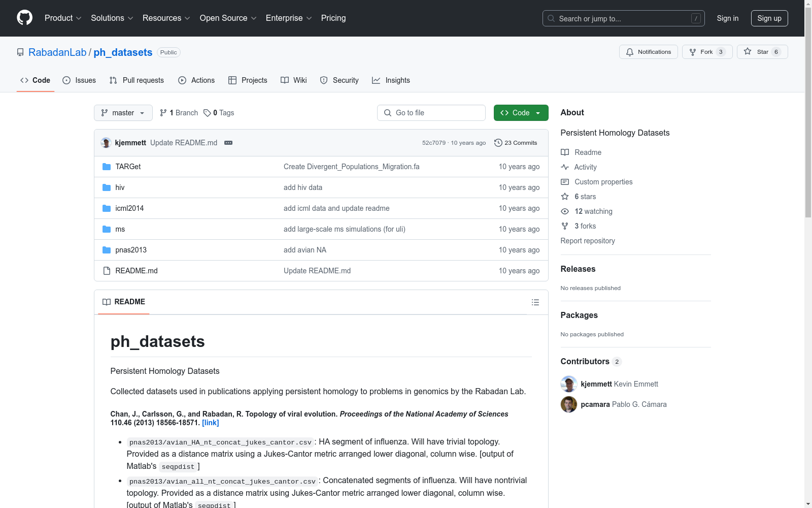This screenshot has width=812, height=508.
Task: Open the Packages heading link
Action: 579,315
